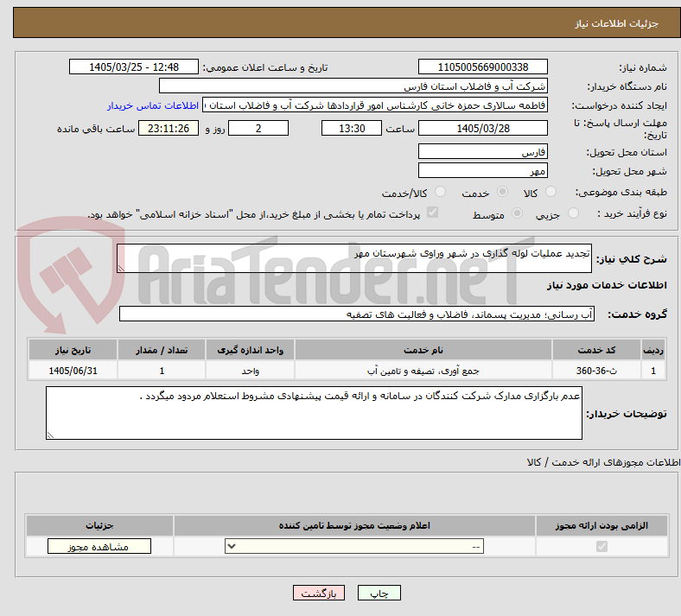Image resolution: width=681 pixels, height=616 pixels.
Task: Toggle Islamic treasury bonds payment checkbox
Action: click(x=433, y=213)
